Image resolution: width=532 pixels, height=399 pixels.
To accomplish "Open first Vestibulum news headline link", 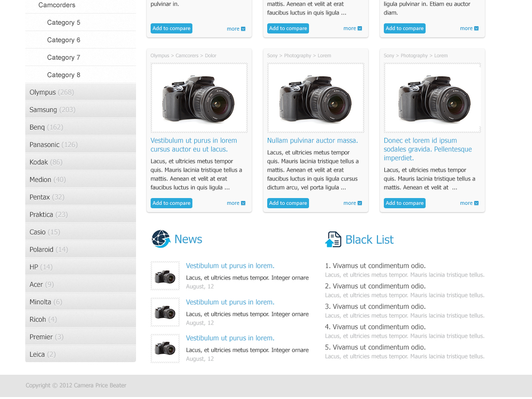I will click(x=230, y=266).
